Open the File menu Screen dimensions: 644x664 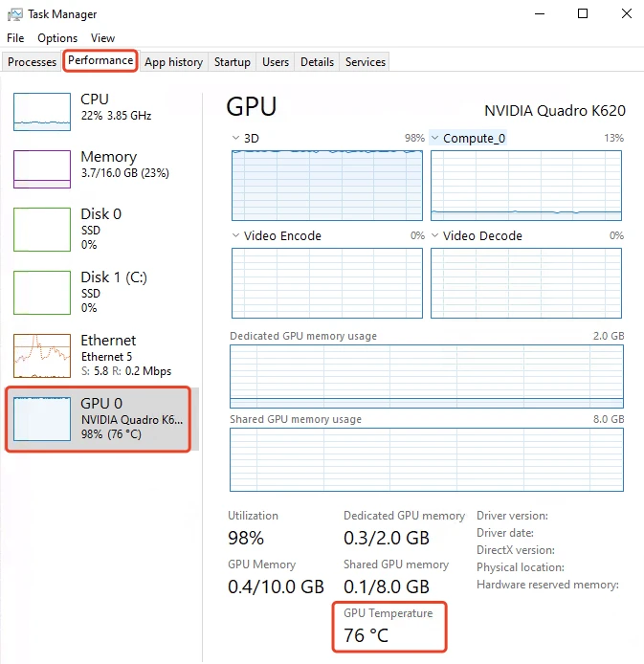15,38
